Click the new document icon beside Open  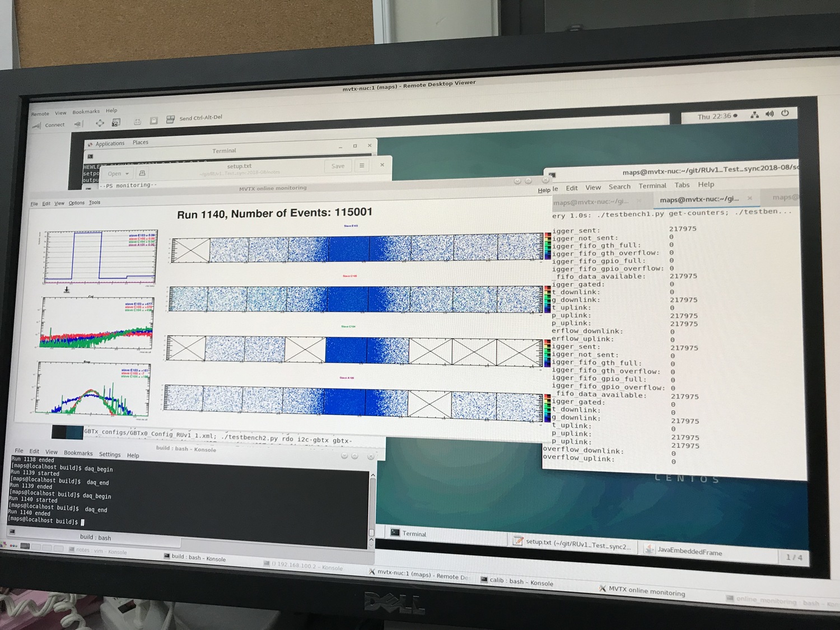click(142, 173)
